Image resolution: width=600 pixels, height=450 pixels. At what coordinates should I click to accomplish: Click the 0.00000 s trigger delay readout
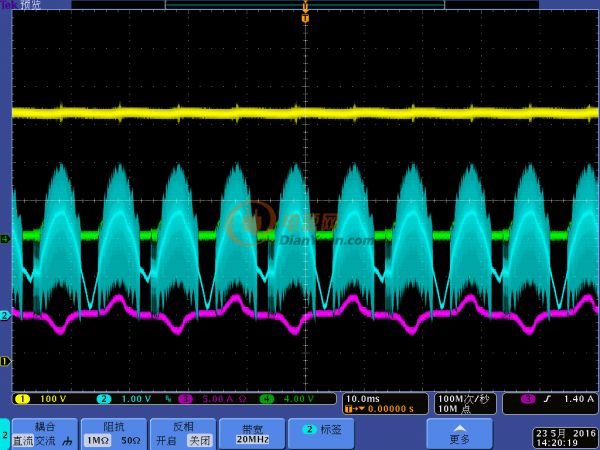[x=391, y=409]
